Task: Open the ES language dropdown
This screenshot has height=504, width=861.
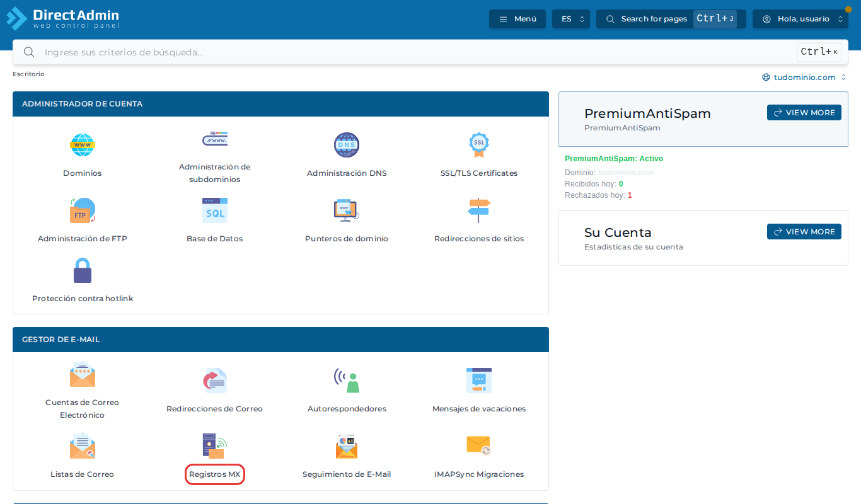Action: click(571, 19)
